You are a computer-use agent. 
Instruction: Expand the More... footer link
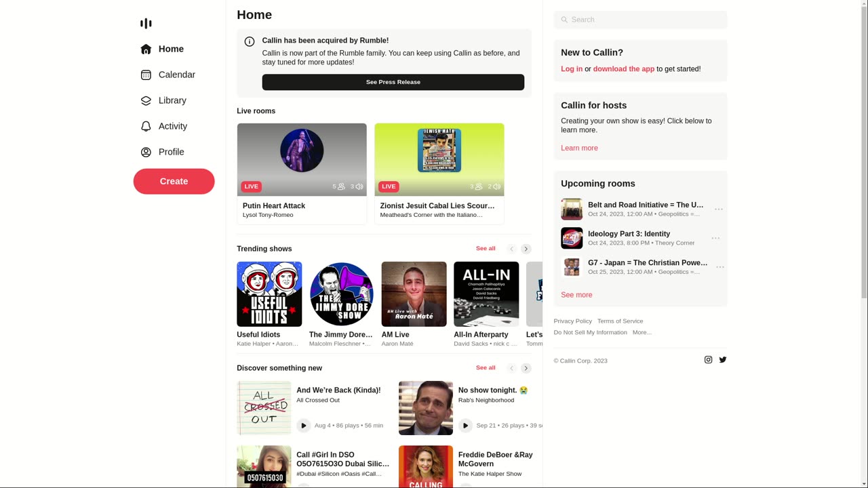[x=642, y=333]
